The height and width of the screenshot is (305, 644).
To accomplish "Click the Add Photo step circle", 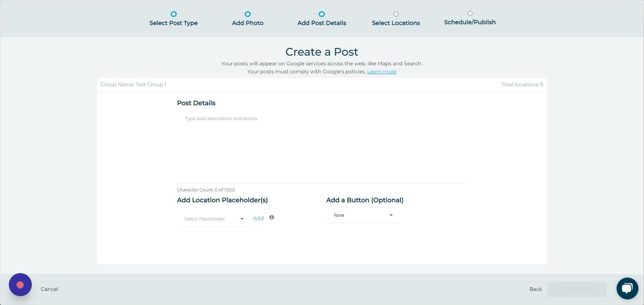I will coord(248,14).
